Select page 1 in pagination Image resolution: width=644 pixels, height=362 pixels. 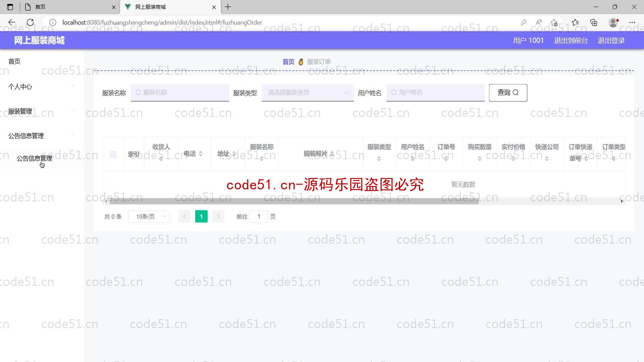click(x=201, y=217)
